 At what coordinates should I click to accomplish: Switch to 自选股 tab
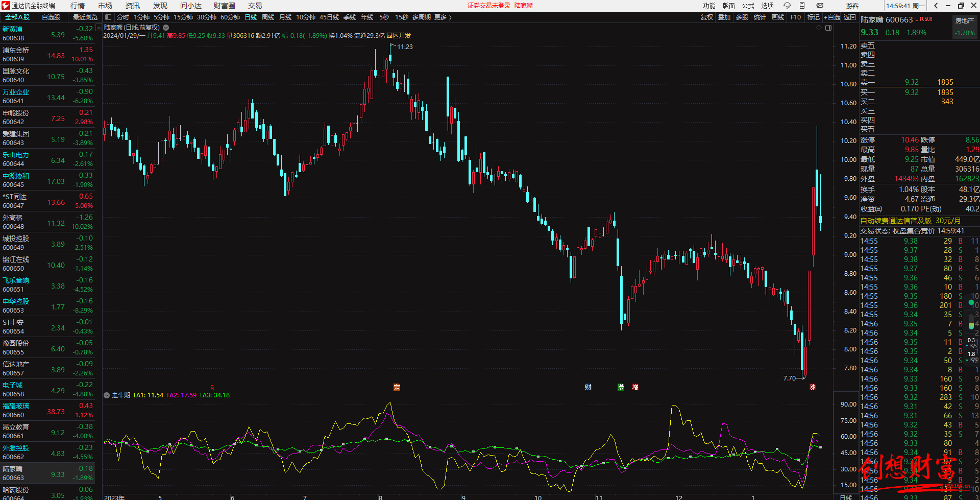click(51, 17)
